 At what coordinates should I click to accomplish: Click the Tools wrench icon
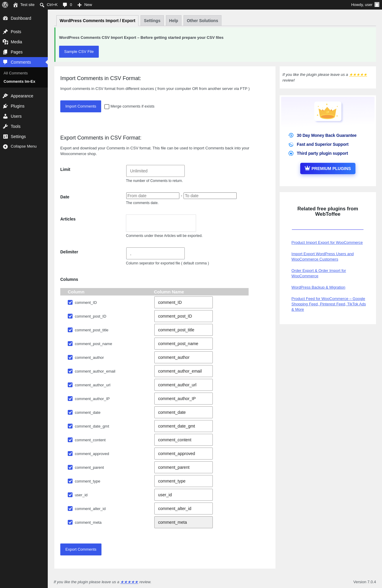[5, 126]
